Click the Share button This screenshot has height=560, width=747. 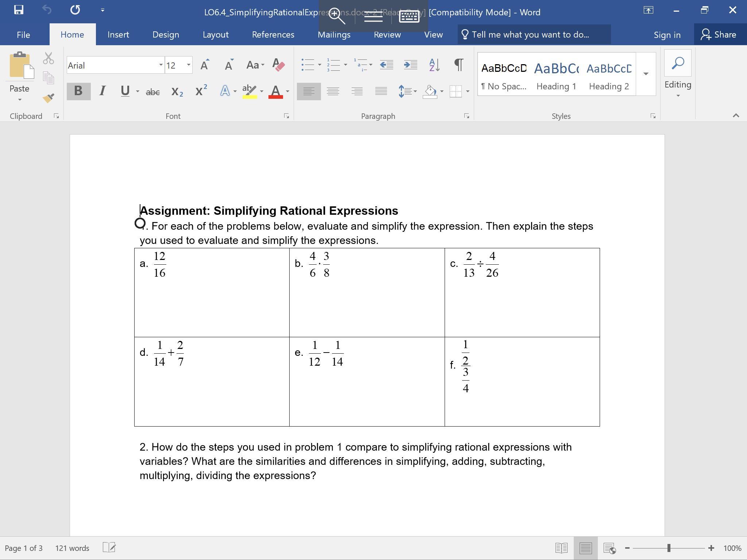click(718, 35)
